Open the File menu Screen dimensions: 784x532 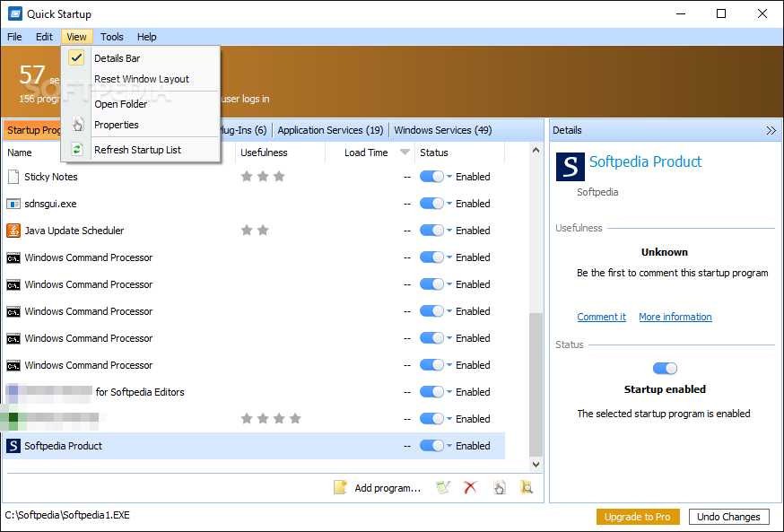point(14,37)
